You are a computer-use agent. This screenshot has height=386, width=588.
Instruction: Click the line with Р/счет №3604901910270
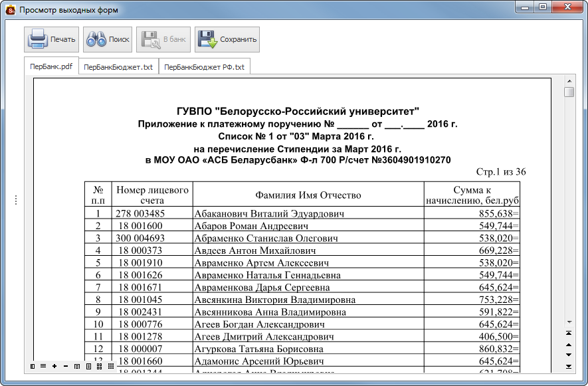click(298, 160)
